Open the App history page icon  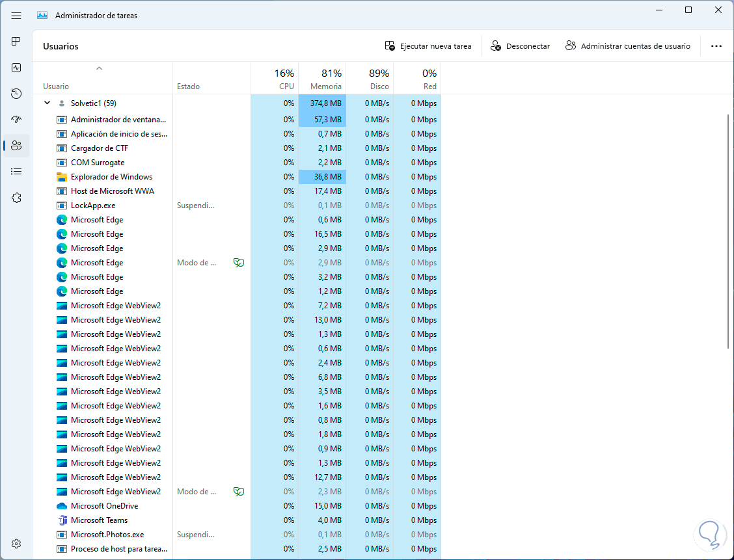click(16, 94)
